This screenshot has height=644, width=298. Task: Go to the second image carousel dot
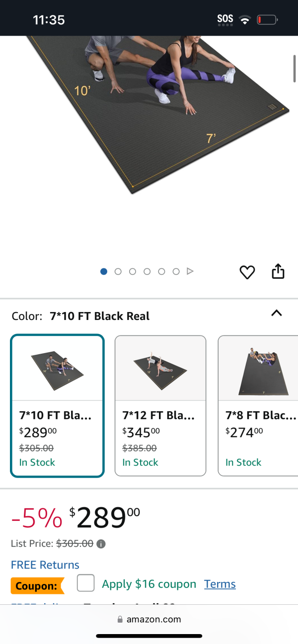(x=118, y=271)
